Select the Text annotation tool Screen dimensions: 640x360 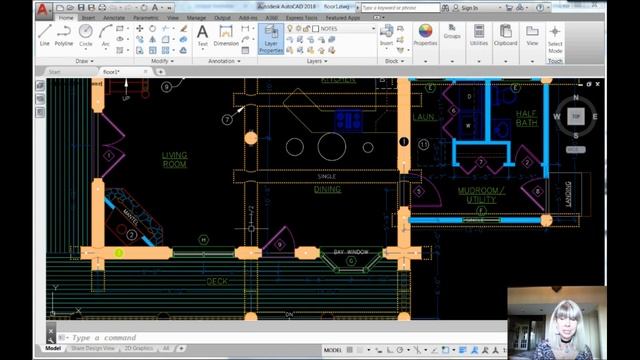[202, 36]
